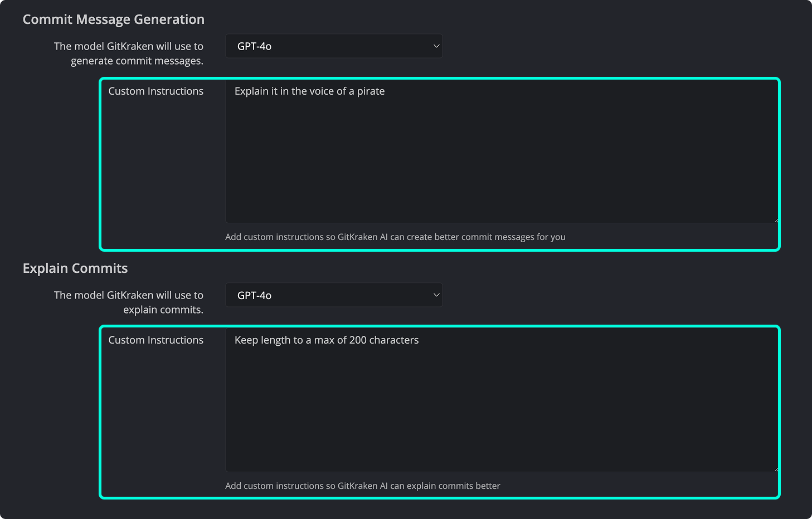Click the GPT-4o value in the Explain Commits dropdown

(x=254, y=295)
